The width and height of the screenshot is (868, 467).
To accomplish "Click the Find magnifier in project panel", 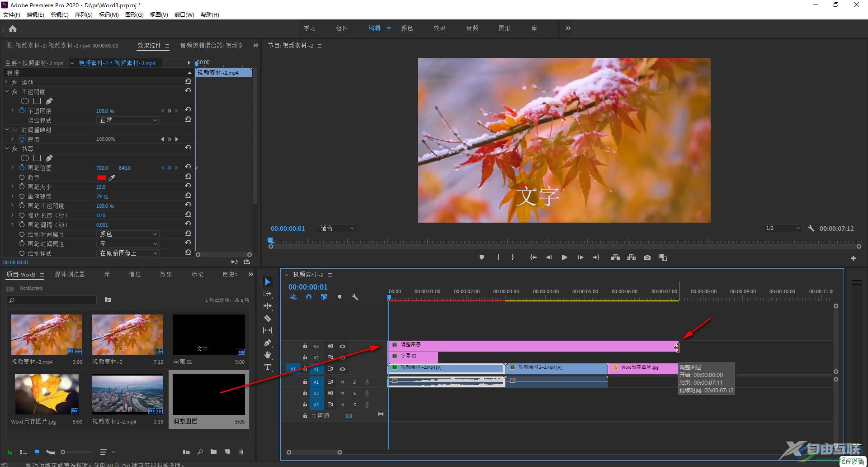I will point(200,452).
